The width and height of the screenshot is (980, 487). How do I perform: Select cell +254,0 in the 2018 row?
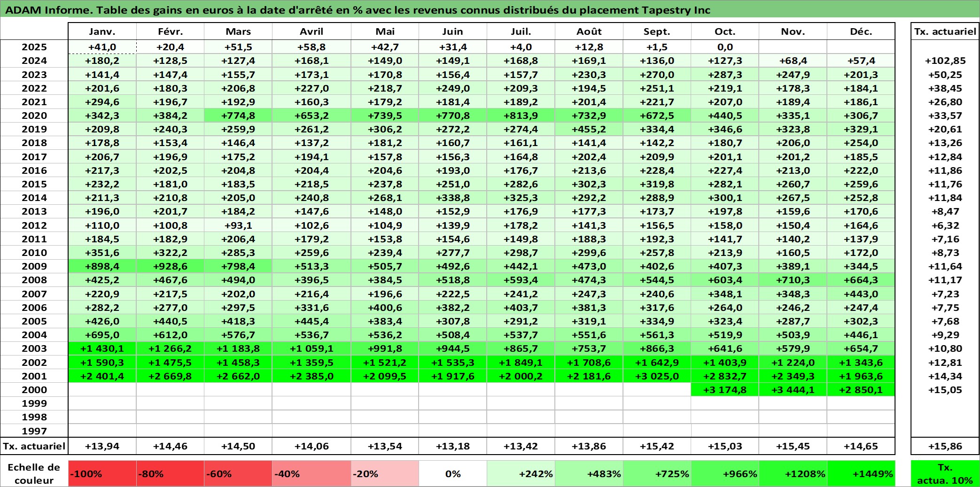(861, 143)
